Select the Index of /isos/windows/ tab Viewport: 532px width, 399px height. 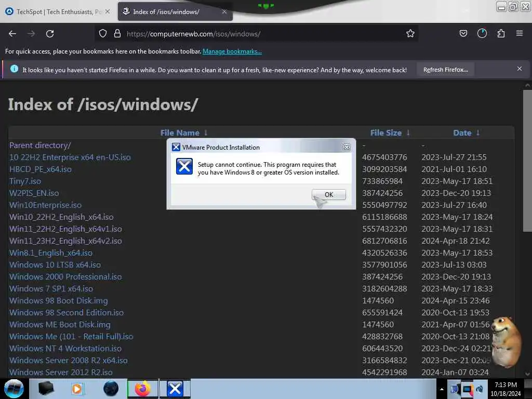tap(175, 11)
